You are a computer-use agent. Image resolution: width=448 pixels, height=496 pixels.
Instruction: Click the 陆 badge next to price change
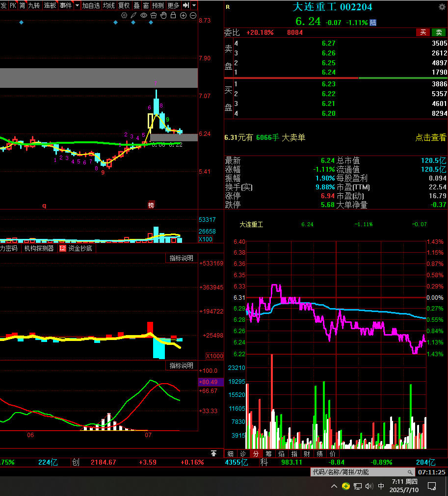pyautogui.click(x=373, y=23)
